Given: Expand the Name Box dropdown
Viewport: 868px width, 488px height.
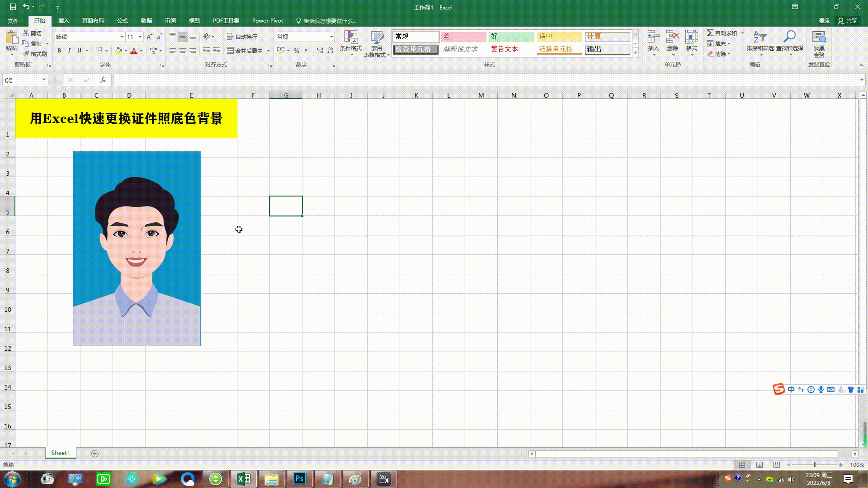Looking at the screenshot, I should (x=44, y=80).
